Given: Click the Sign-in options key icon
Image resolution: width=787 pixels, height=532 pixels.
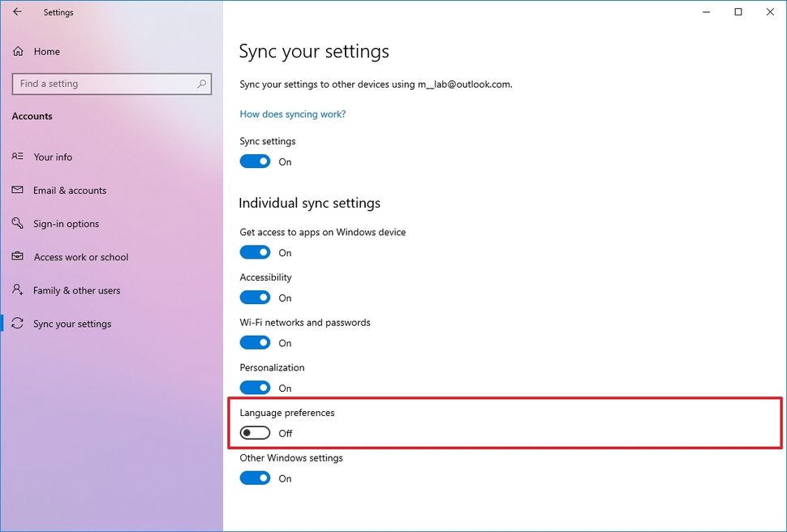Looking at the screenshot, I should point(18,223).
